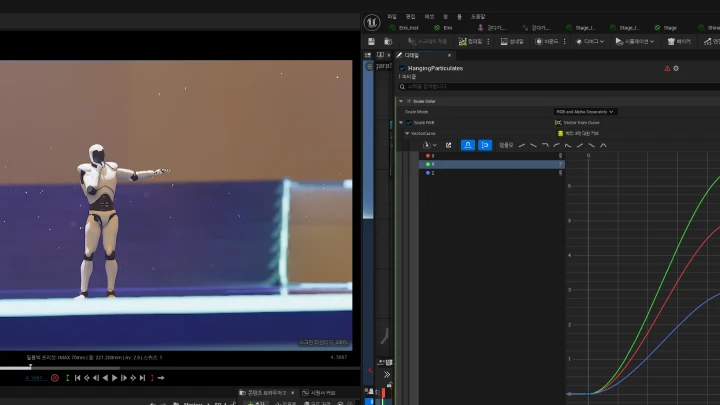Click the yellow curve template icon

tap(560, 134)
